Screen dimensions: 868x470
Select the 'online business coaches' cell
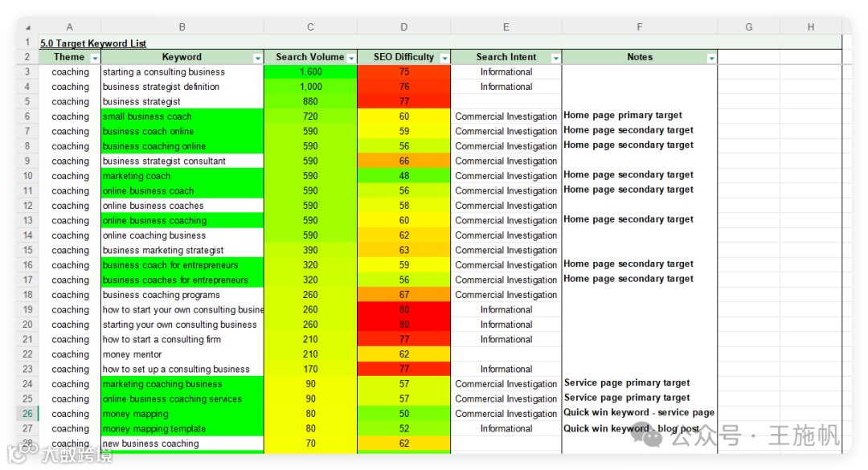coord(182,206)
